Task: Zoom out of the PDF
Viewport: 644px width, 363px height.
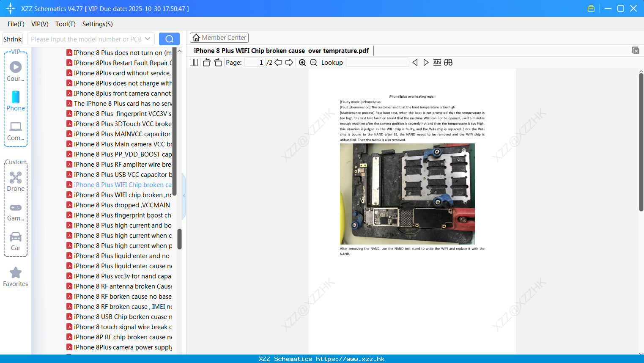Action: (x=314, y=63)
